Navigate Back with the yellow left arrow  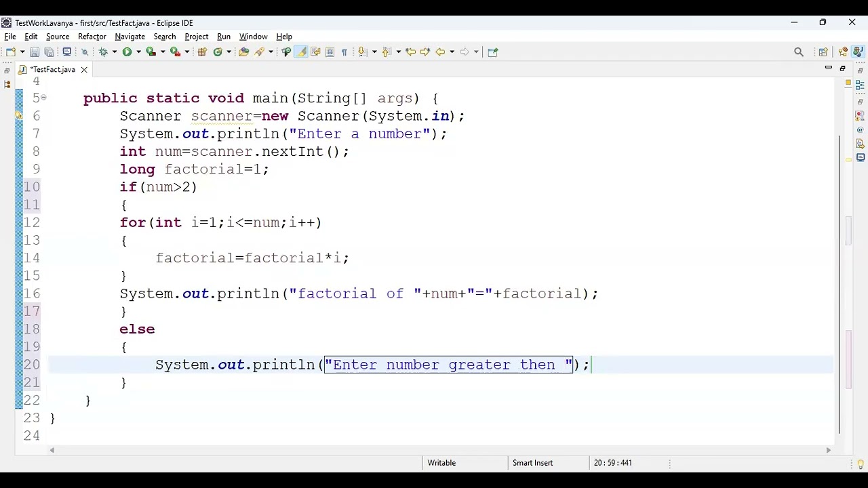point(440,52)
